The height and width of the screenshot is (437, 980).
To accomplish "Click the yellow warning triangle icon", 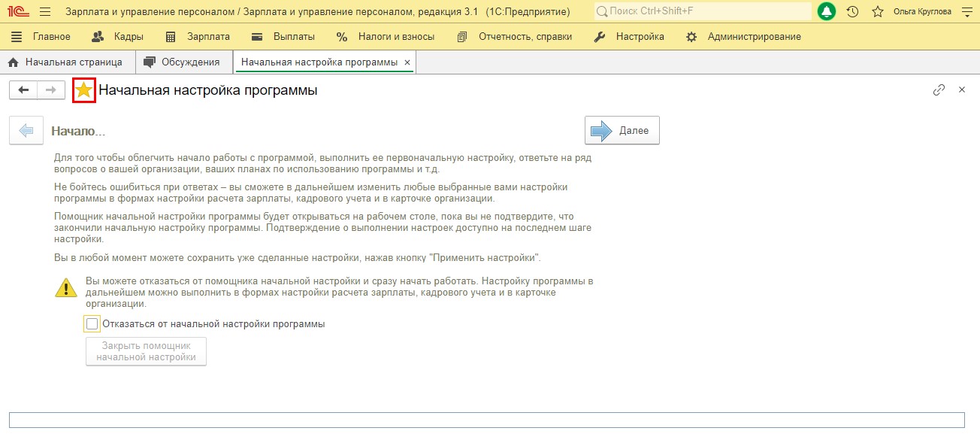I will (66, 287).
